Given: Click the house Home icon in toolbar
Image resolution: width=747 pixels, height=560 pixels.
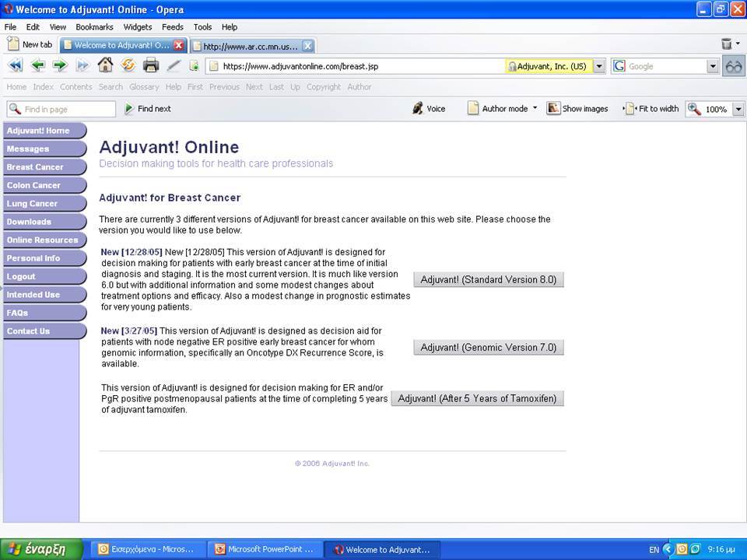Looking at the screenshot, I should tap(105, 65).
